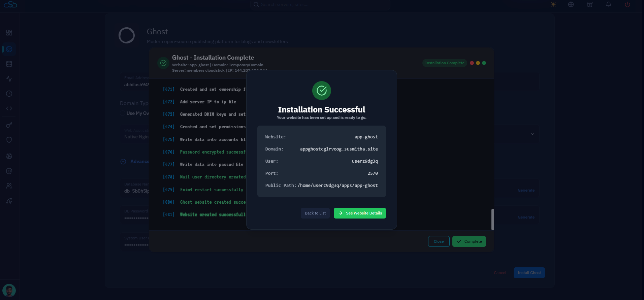Click the user value userz9dg3q

click(x=365, y=161)
